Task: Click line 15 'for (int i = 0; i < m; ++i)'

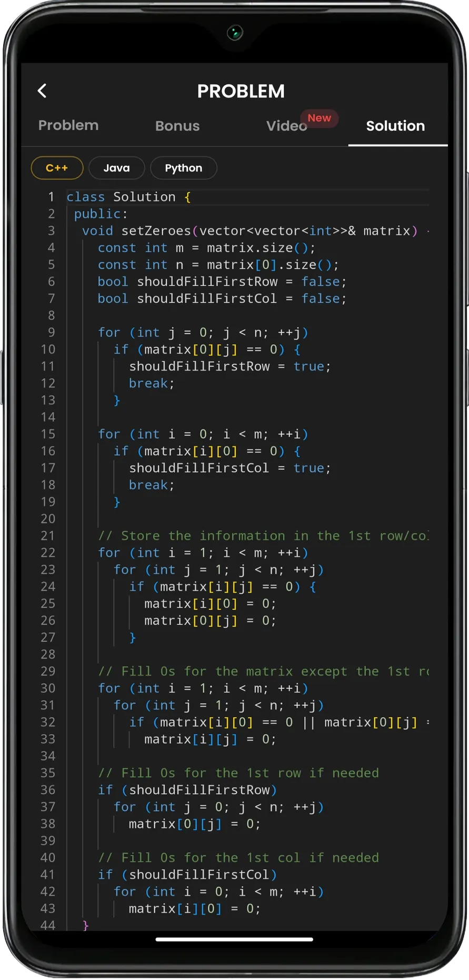Action: pos(203,434)
